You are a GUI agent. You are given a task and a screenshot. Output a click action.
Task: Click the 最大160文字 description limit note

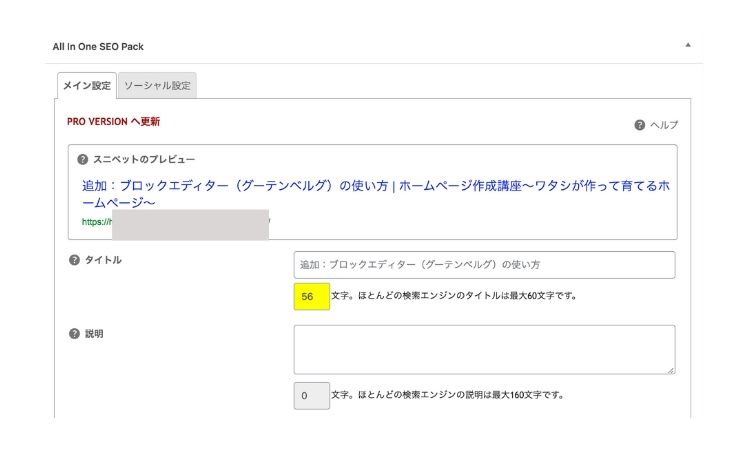[448, 395]
